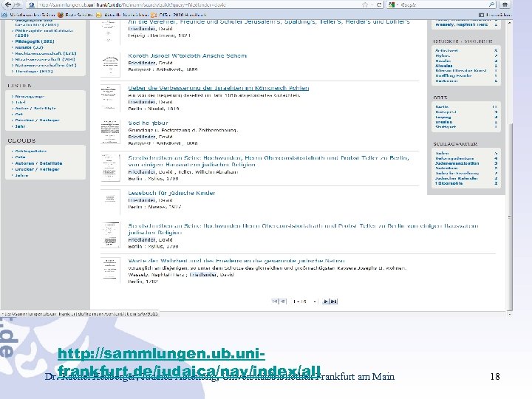
Task: Go to last results page icon
Action: pos(334,301)
